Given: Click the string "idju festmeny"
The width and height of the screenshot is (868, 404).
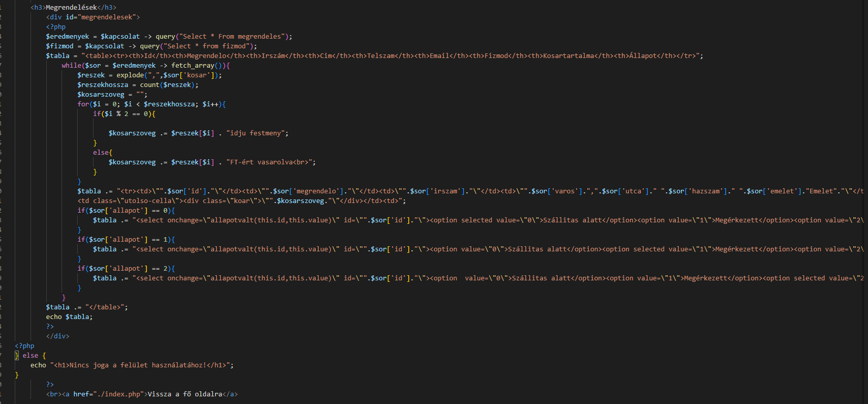Looking at the screenshot, I should pos(255,133).
